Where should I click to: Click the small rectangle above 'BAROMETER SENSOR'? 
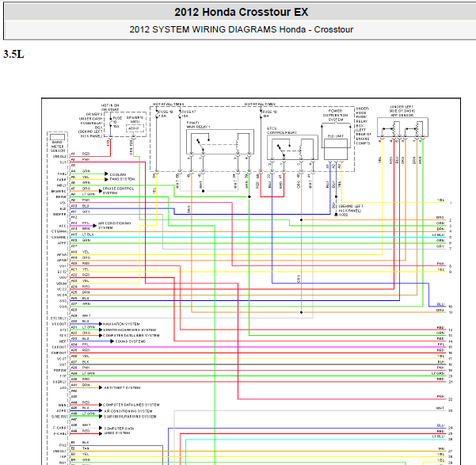pos(57,137)
